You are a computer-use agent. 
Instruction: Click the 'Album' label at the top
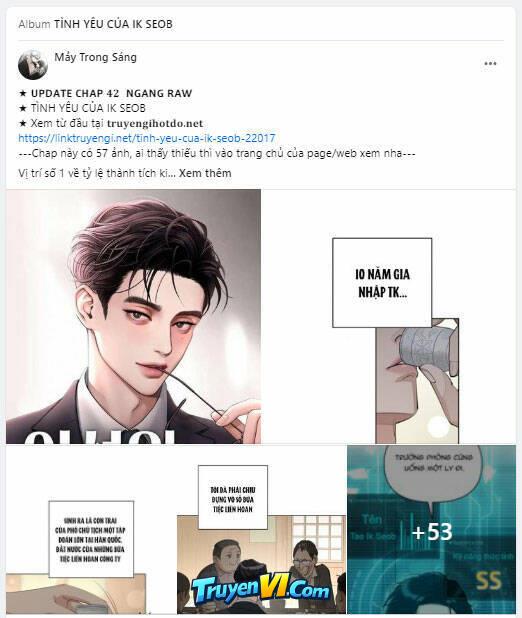click(34, 24)
